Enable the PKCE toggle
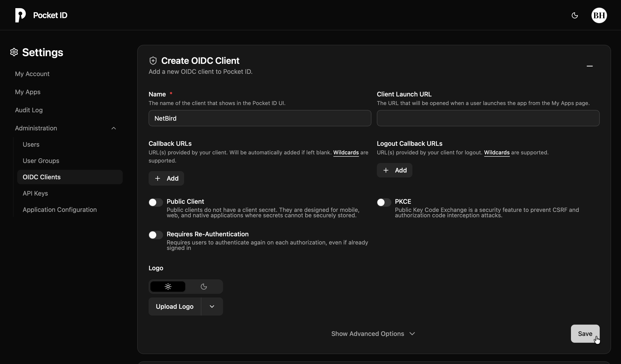The height and width of the screenshot is (364, 621). tap(383, 202)
